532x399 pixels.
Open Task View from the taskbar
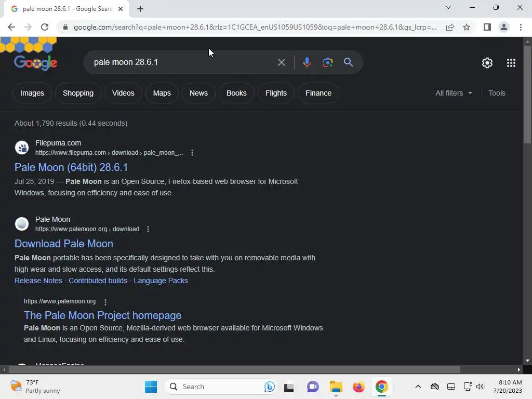[x=289, y=387]
